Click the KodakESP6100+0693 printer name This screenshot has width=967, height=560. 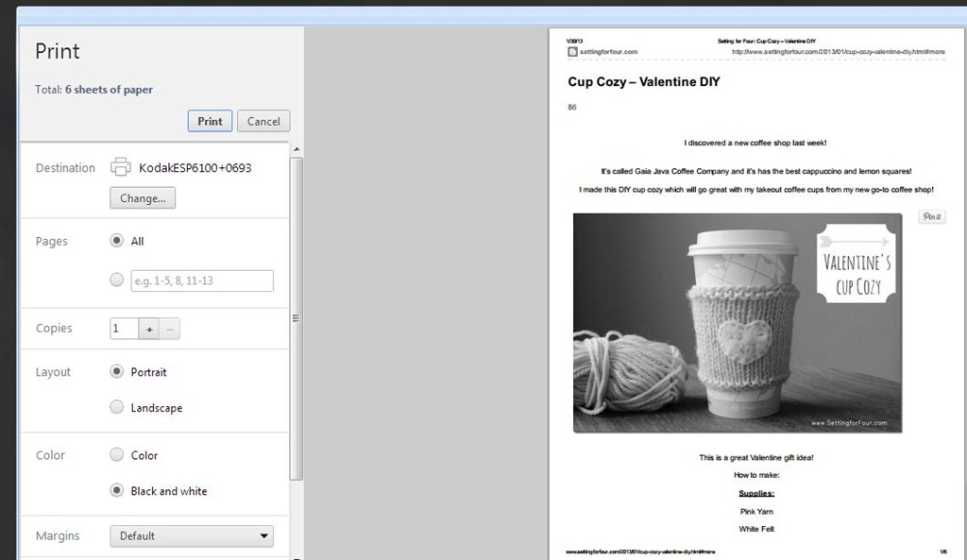(x=195, y=168)
